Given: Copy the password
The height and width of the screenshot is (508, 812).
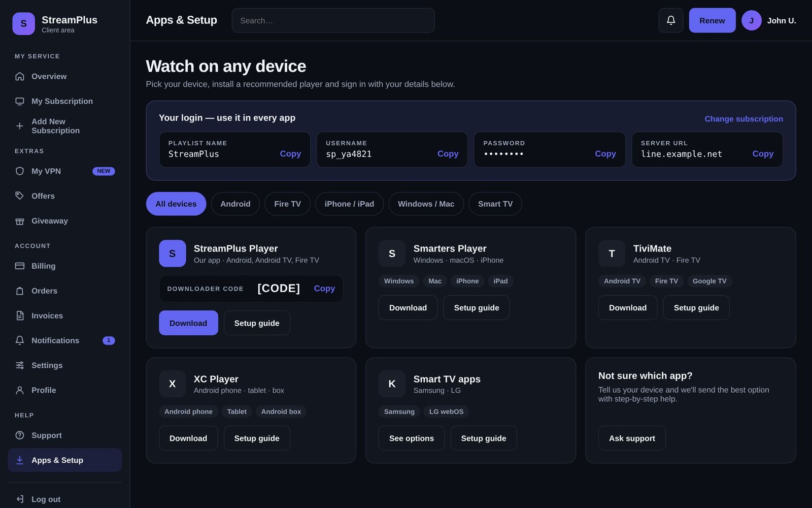Looking at the screenshot, I should click(x=605, y=153).
